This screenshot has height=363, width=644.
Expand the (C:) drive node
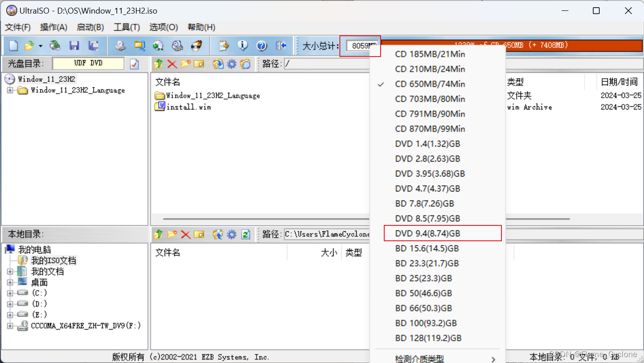tap(10, 293)
